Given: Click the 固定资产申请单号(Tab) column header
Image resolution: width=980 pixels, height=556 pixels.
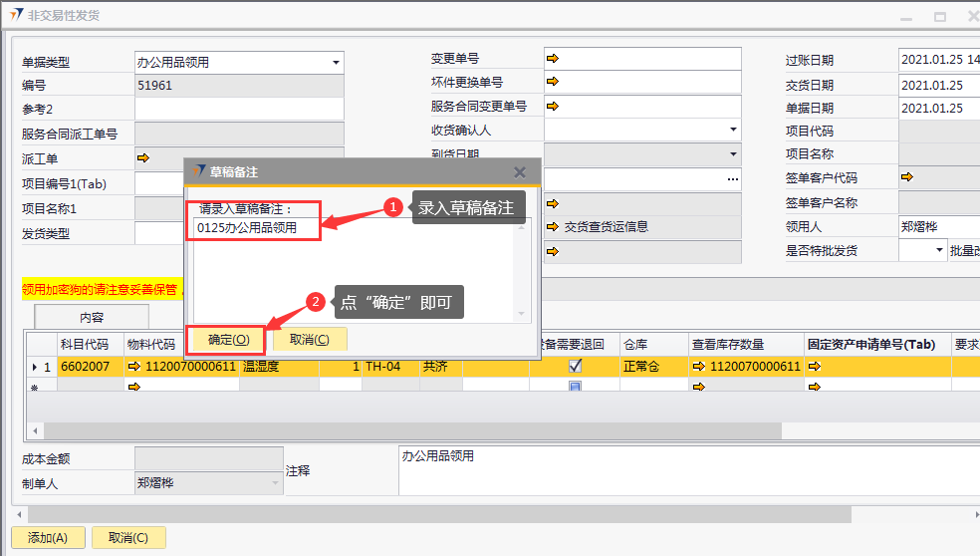Looking at the screenshot, I should point(871,345).
